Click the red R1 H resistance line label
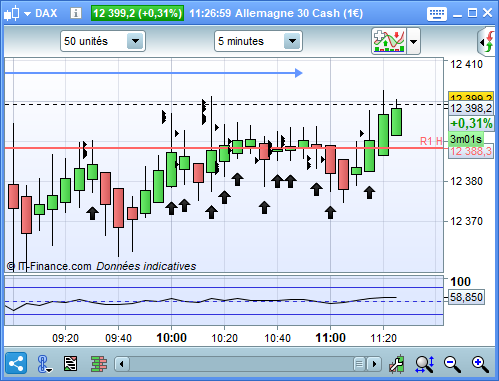Viewport: 499px width, 381px height. coord(431,141)
